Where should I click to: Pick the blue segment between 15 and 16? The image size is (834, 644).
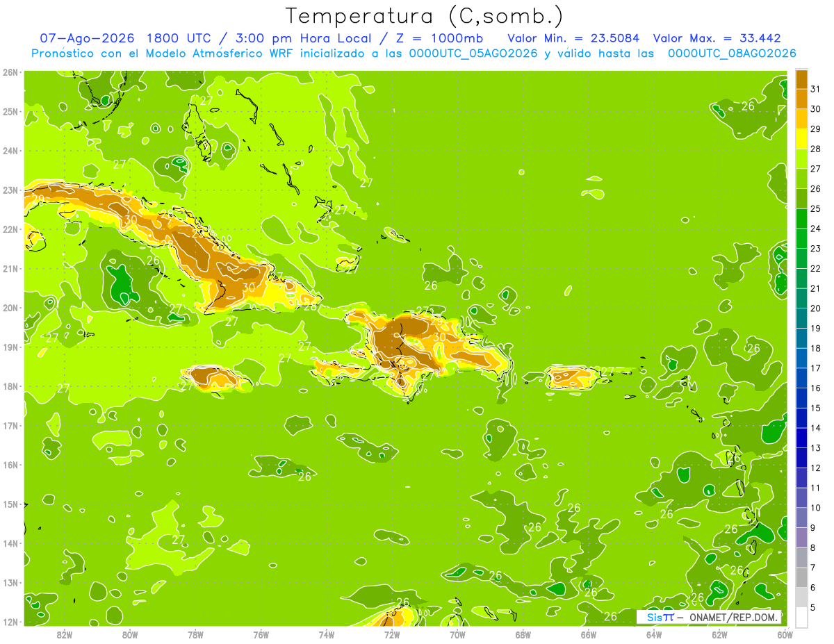[x=802, y=398]
